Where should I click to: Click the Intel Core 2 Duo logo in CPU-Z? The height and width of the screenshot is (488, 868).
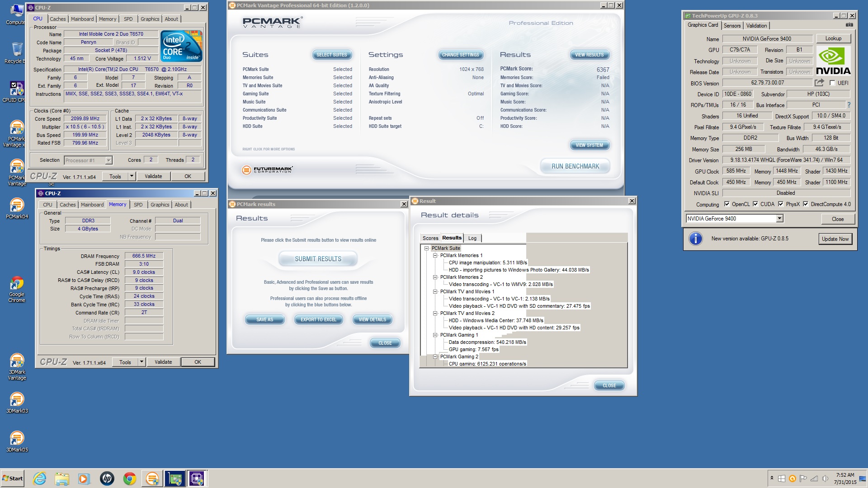tap(182, 46)
